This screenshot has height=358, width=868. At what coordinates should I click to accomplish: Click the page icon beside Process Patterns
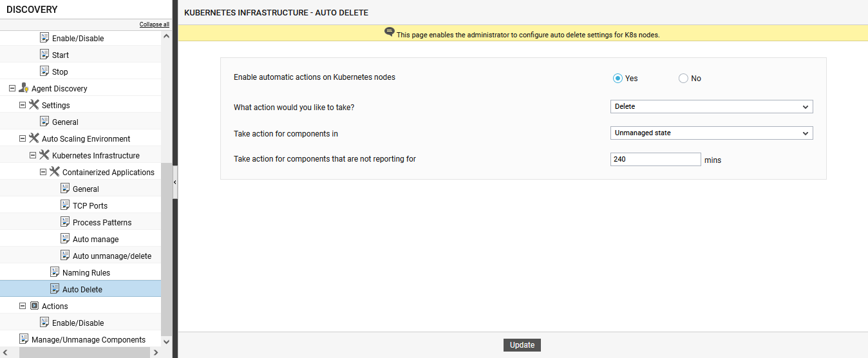coord(65,222)
